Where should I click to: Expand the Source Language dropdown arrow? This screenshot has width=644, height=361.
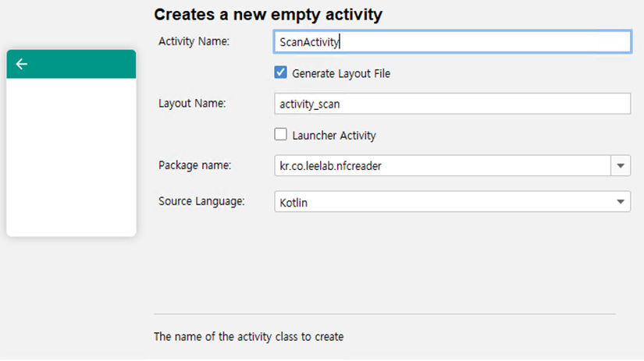coord(621,202)
